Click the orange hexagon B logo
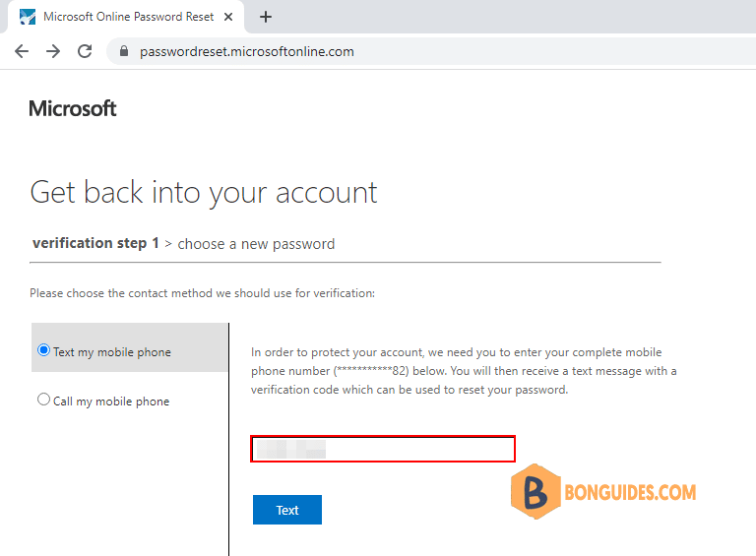The height and width of the screenshot is (556, 756). [x=535, y=491]
